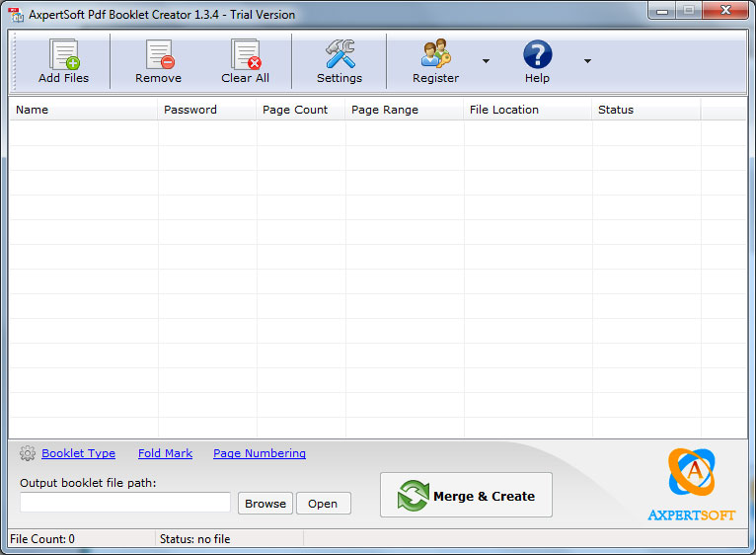The image size is (756, 555).
Task: Open the Fold Mark link
Action: (166, 453)
